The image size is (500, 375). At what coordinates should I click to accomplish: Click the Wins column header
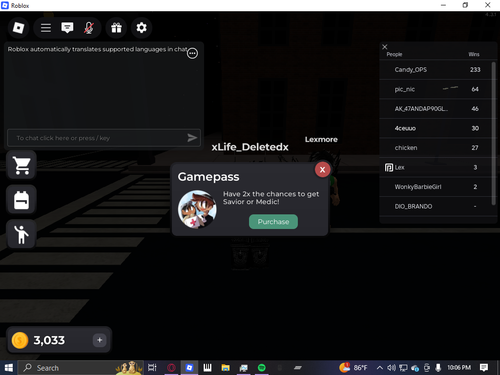coord(474,54)
